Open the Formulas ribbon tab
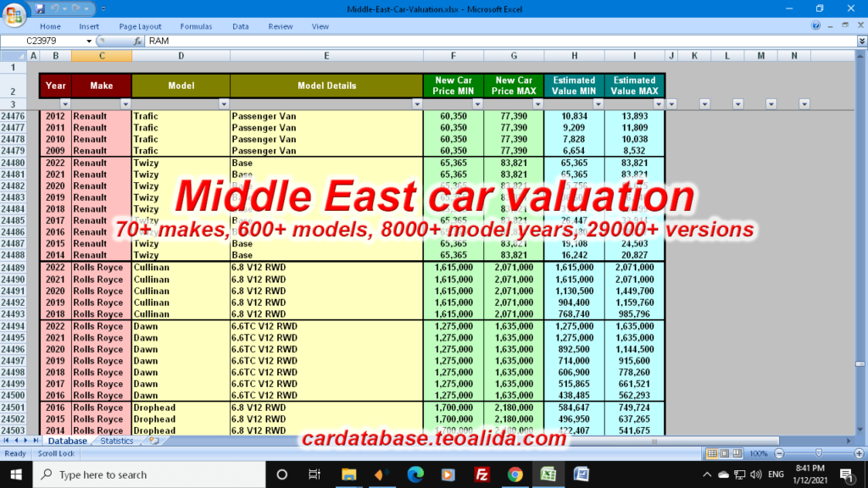This screenshot has width=868, height=488. 196,26
